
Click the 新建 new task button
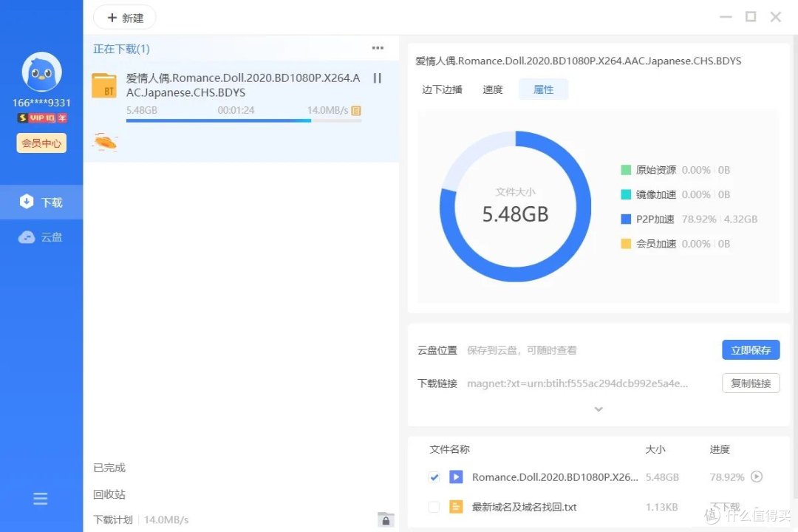(125, 18)
